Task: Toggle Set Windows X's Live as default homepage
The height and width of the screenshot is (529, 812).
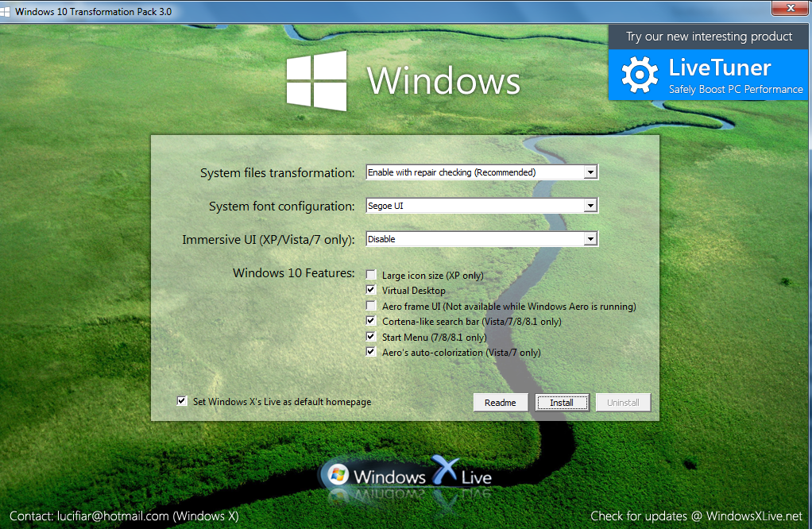Action: coord(182,401)
